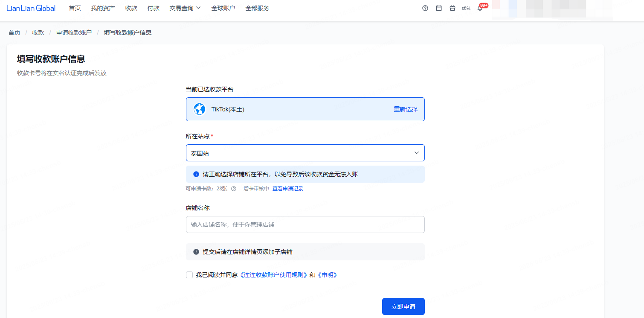Open the calendar icon in the header
Screen dimensions: 644x318
click(439, 8)
